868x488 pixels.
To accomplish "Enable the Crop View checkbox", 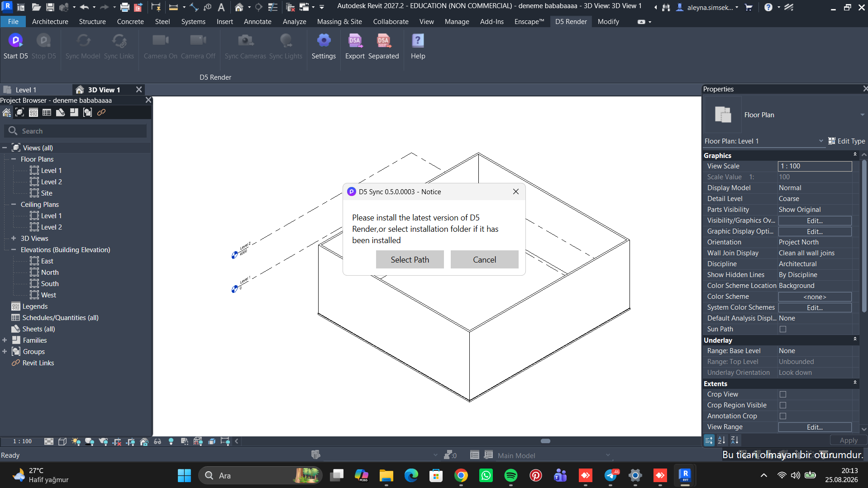I will 783,394.
